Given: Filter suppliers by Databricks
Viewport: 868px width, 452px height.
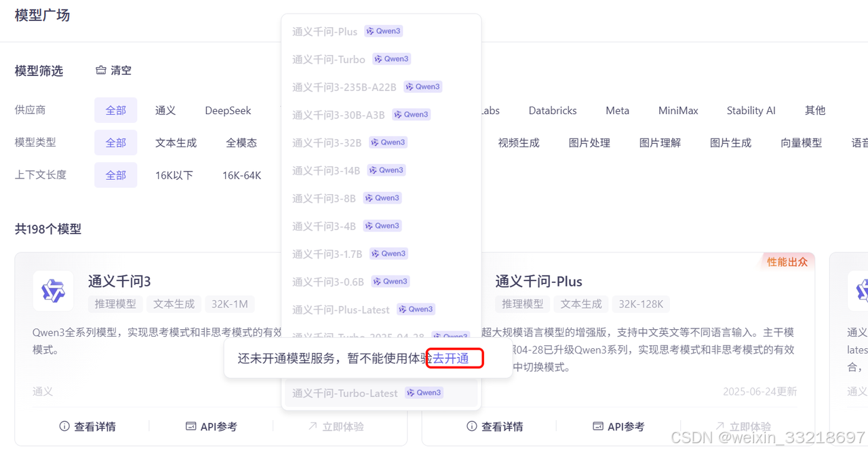Looking at the screenshot, I should point(553,110).
